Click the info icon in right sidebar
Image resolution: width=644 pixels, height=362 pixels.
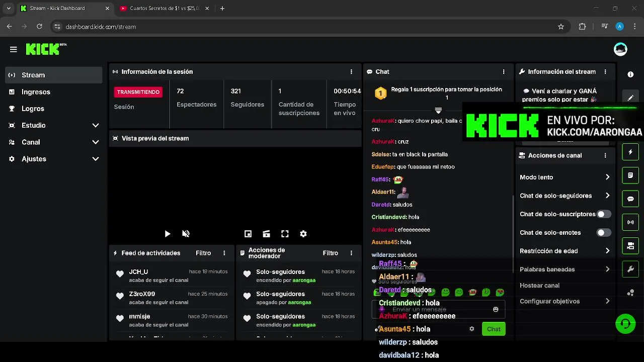click(x=630, y=74)
